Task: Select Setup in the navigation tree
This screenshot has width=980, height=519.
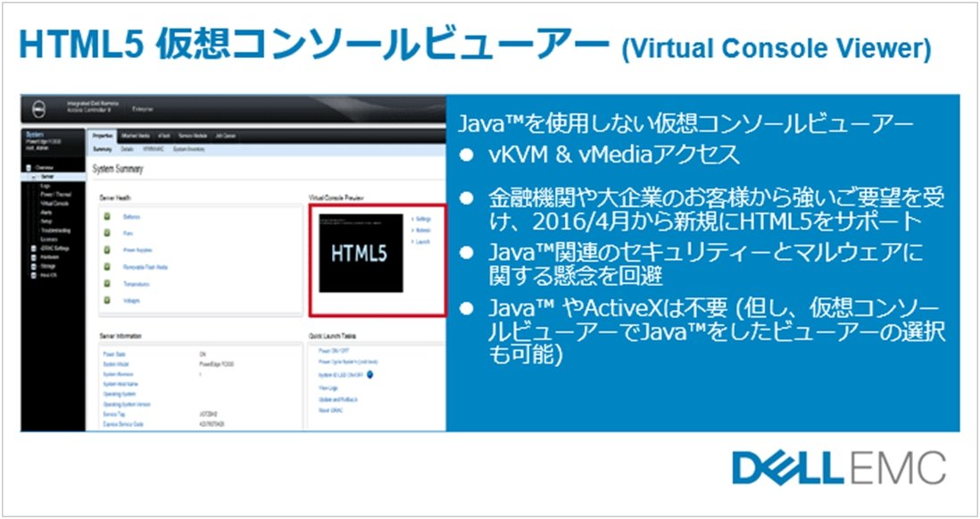Action: [46, 222]
